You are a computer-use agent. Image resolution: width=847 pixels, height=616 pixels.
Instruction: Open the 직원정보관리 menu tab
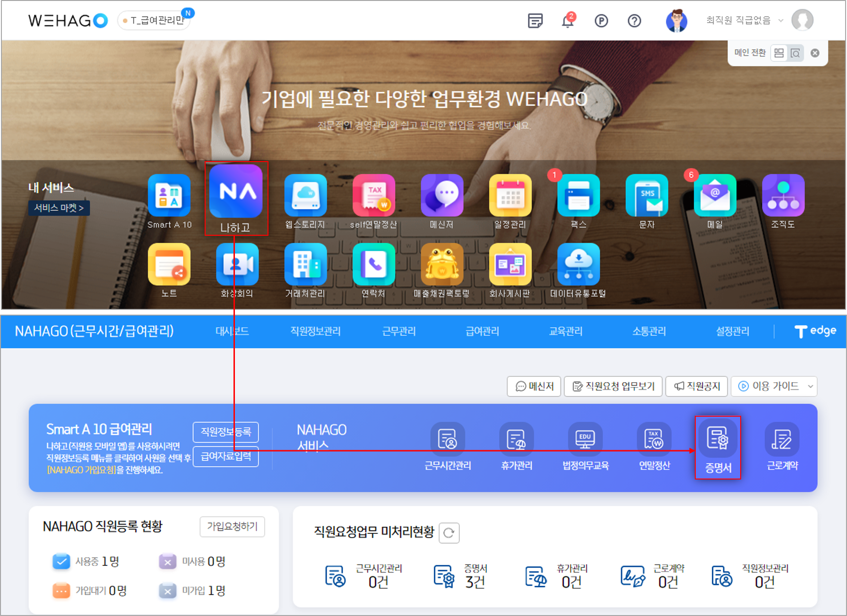click(315, 331)
